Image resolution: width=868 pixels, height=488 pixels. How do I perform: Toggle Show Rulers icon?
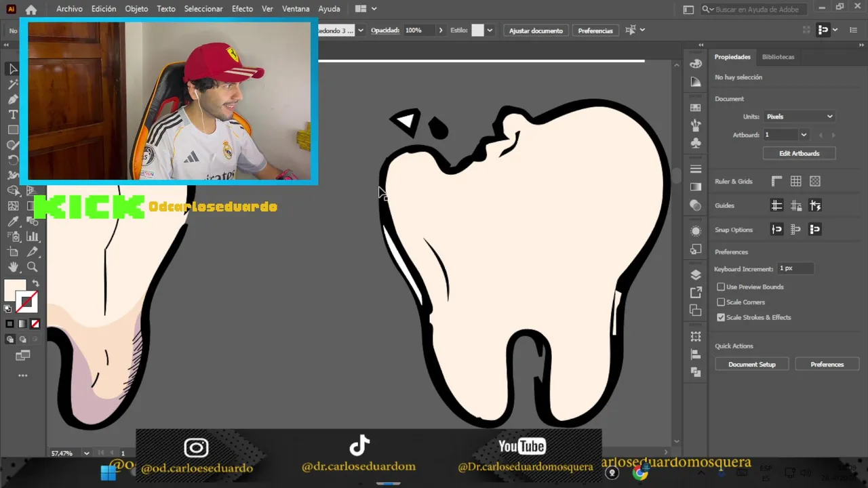[777, 181]
